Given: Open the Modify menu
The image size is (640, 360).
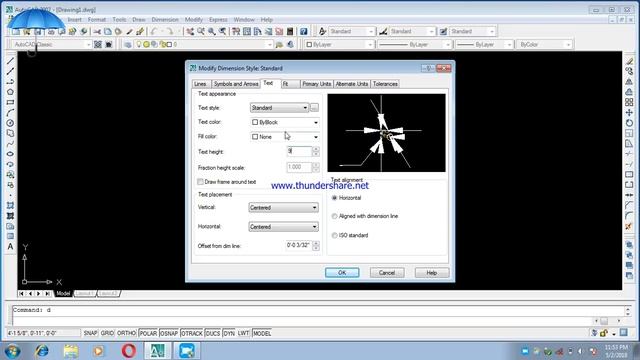Looking at the screenshot, I should click(x=193, y=20).
